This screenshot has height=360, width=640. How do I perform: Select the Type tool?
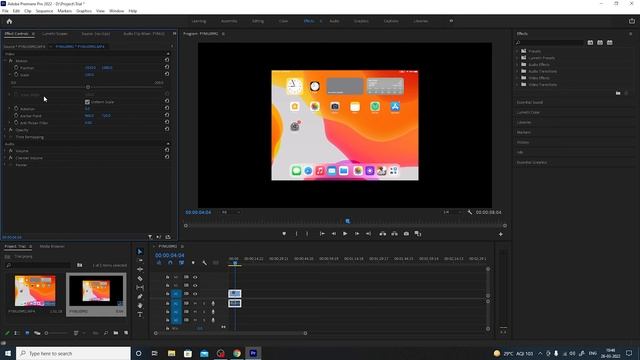(x=140, y=315)
